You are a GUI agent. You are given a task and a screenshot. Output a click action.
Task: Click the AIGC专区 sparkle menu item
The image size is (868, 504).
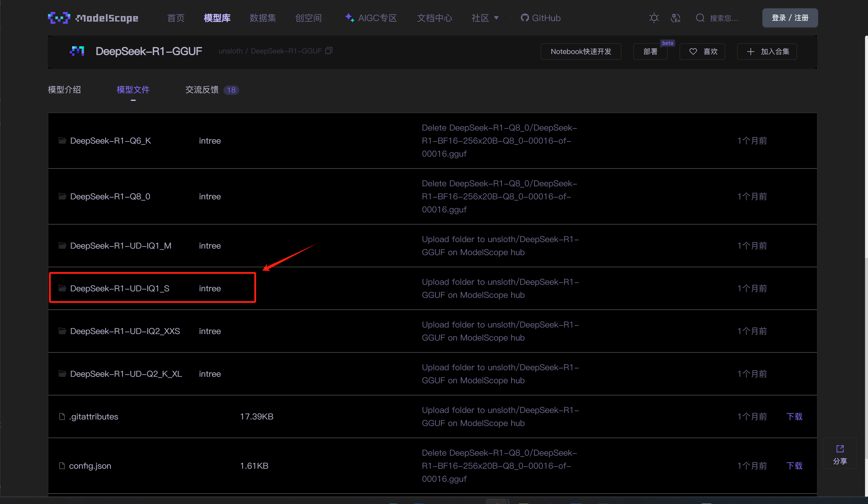tap(371, 18)
